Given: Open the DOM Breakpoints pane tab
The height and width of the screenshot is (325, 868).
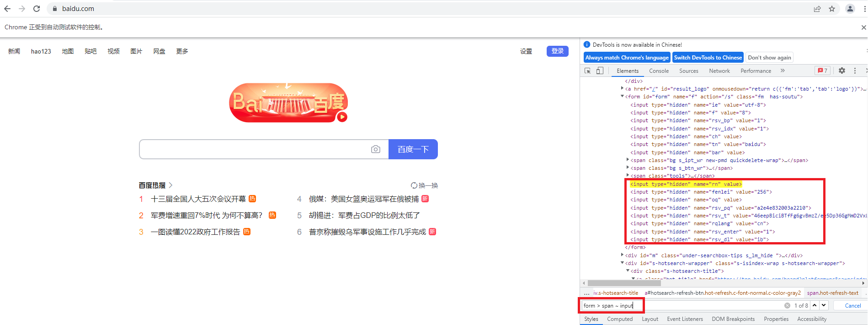Looking at the screenshot, I should point(733,319).
